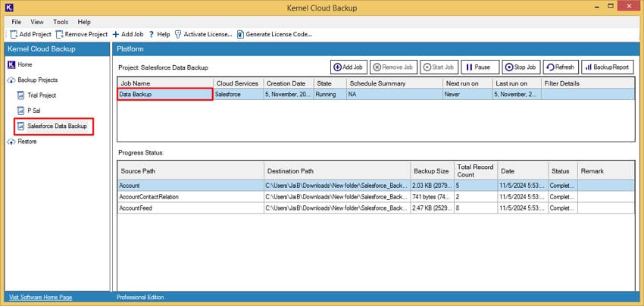Close the Kernel Cloud Backup window
The image size is (644, 306).
(628, 6)
